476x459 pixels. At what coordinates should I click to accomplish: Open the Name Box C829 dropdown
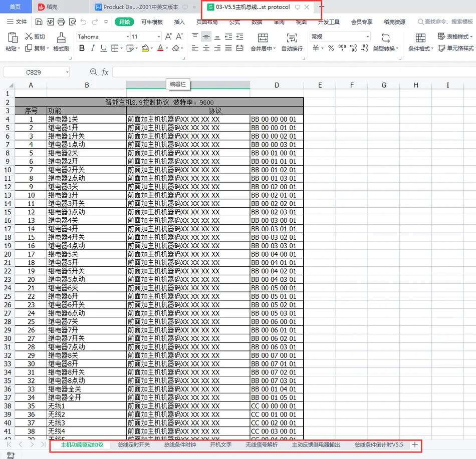click(x=67, y=72)
